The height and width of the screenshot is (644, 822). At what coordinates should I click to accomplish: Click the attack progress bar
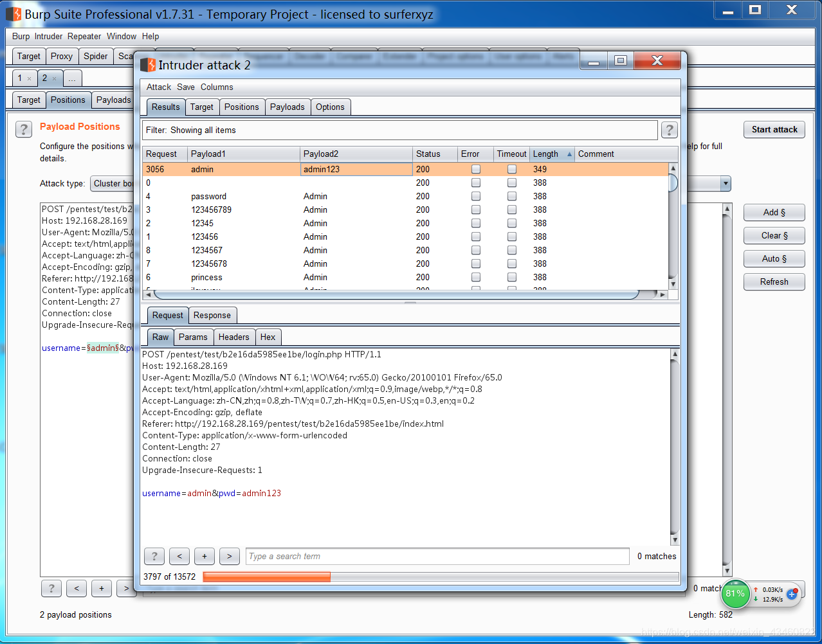441,577
